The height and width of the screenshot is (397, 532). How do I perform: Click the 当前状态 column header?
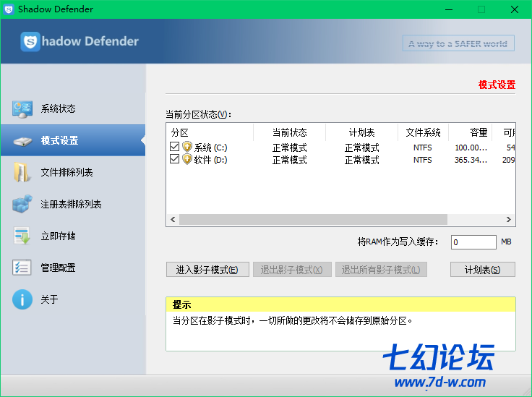(x=289, y=132)
